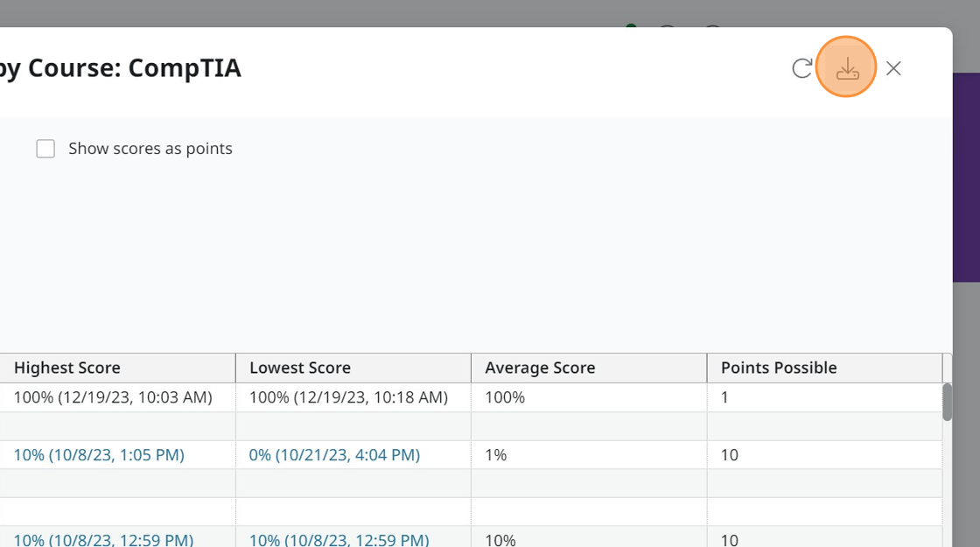This screenshot has width=980, height=547.
Task: Close the Course: CompTIA dialog
Action: pos(893,67)
